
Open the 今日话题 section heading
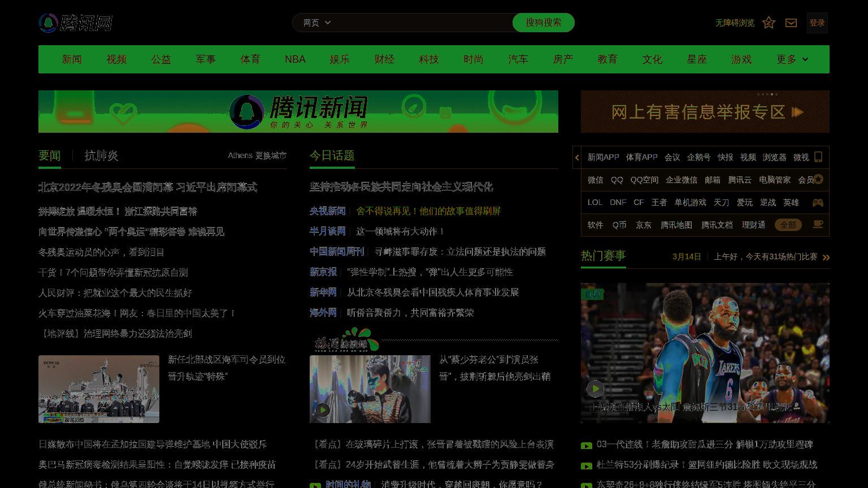(332, 155)
